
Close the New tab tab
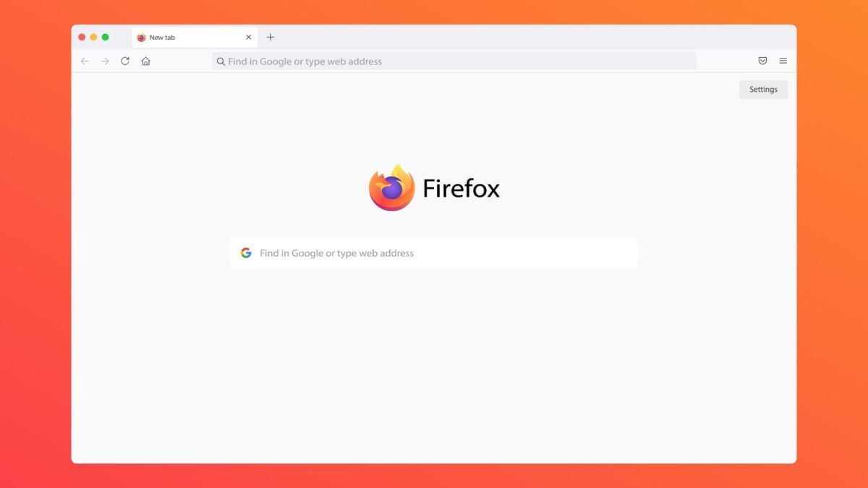tap(248, 37)
